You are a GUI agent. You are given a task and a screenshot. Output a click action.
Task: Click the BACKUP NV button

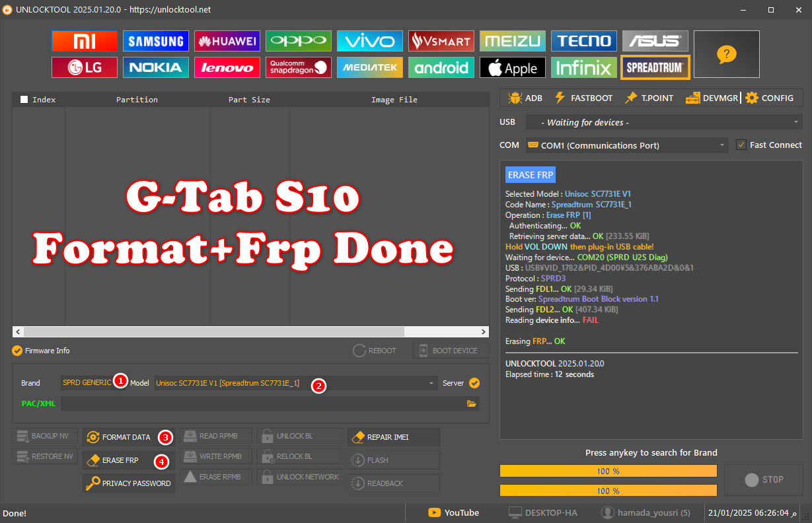coord(44,436)
